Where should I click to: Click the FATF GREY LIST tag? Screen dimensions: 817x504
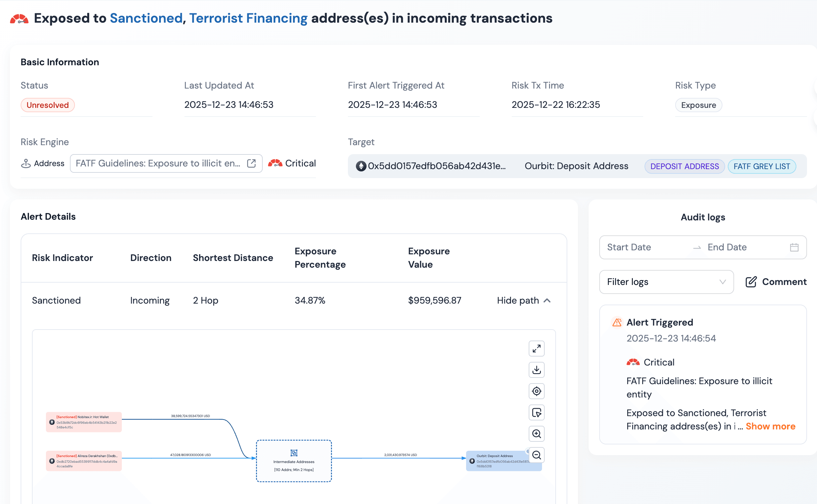pos(761,166)
